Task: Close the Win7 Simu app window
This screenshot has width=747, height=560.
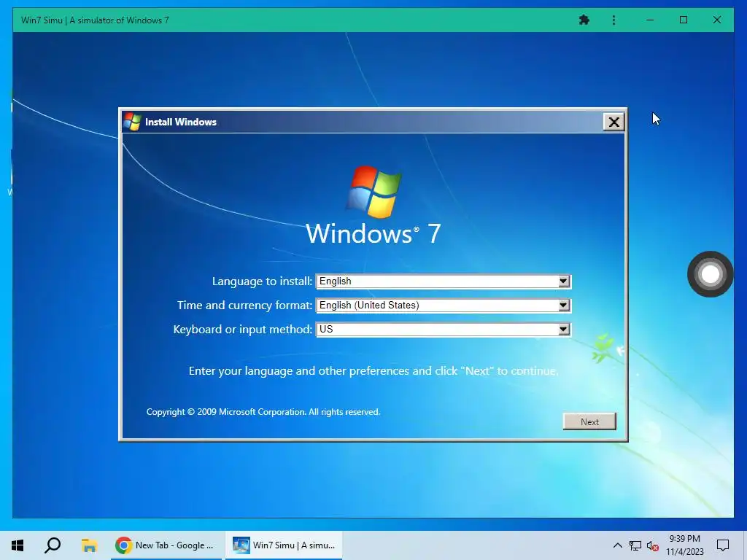Action: click(716, 20)
